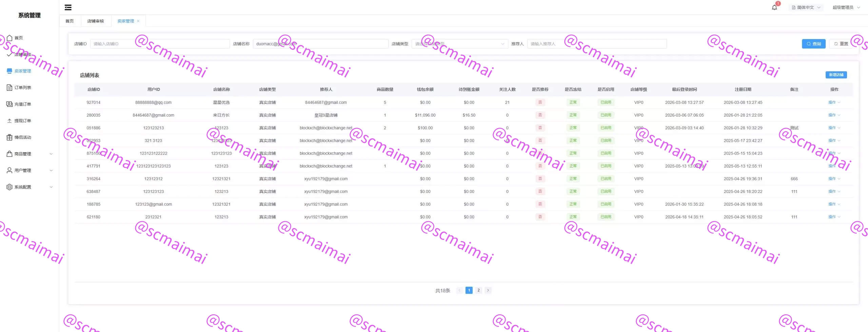Open the 店铺类型 select dropdown
Screen dimensions: 868x332
click(460, 44)
